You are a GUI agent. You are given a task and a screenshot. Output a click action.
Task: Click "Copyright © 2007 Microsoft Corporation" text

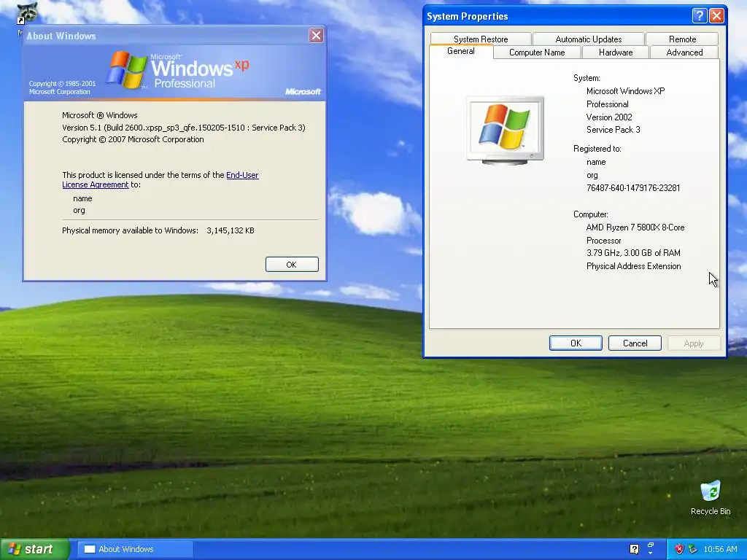point(133,139)
